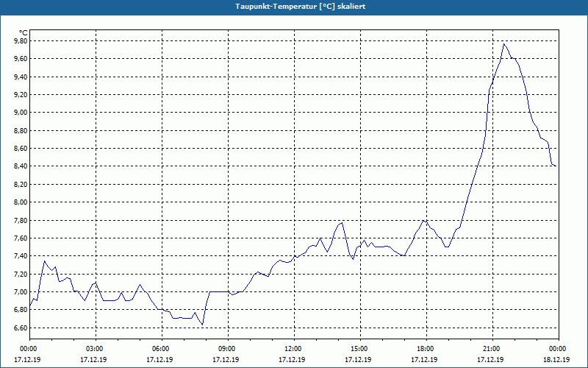
Task: Click the 18:00 time axis label
Action: (426, 349)
